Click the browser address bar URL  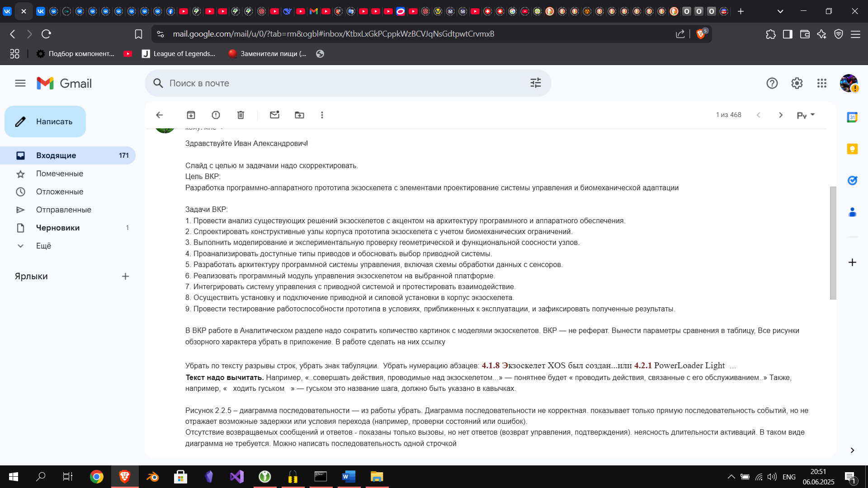click(334, 34)
